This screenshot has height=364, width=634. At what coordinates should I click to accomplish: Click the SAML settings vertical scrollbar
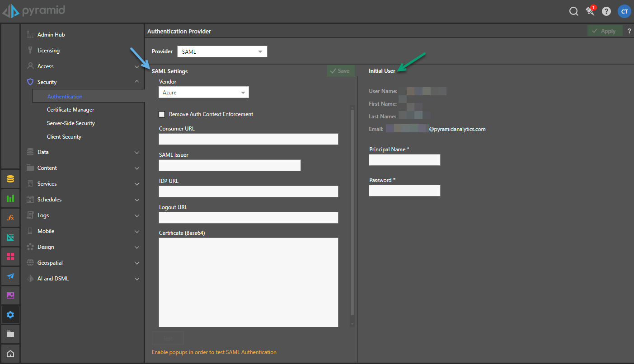click(352, 212)
